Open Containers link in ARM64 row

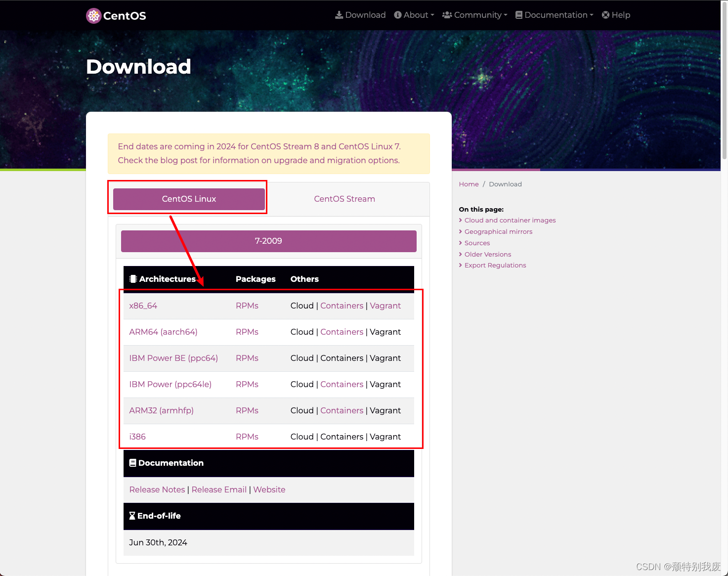(x=342, y=332)
